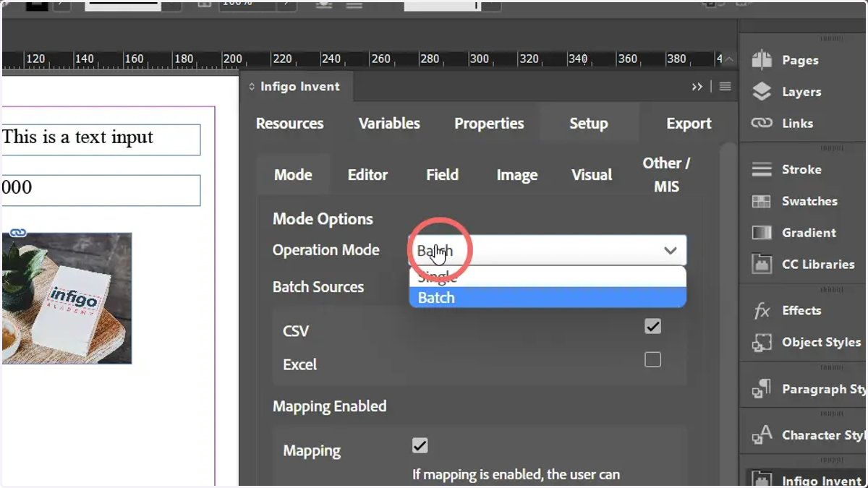The height and width of the screenshot is (488, 868).
Task: Click the 'This is a text input' frame
Action: pyautogui.click(x=101, y=140)
